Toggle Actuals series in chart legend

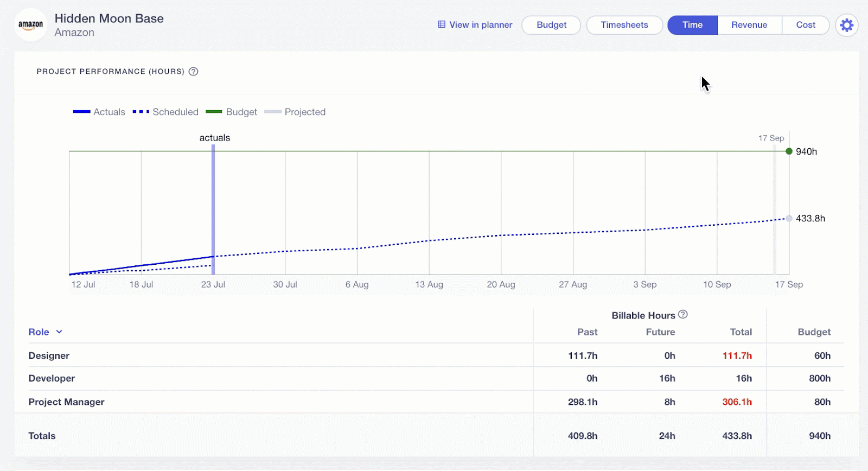point(99,112)
